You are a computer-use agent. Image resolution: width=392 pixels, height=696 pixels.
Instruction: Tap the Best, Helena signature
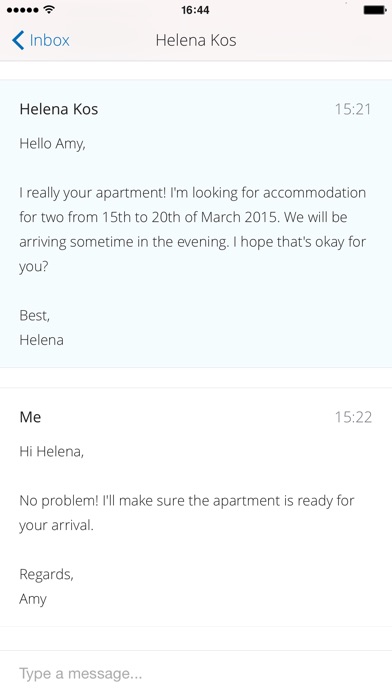pyautogui.click(x=41, y=328)
